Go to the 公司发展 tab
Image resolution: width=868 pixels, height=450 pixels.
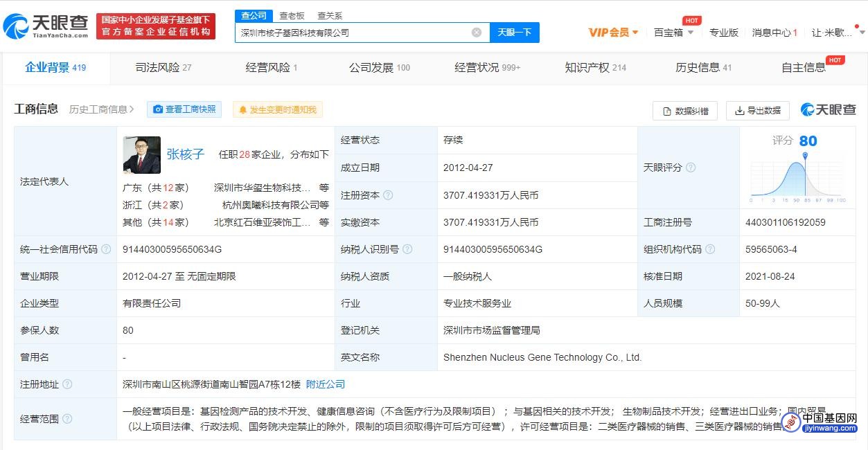pos(380,67)
